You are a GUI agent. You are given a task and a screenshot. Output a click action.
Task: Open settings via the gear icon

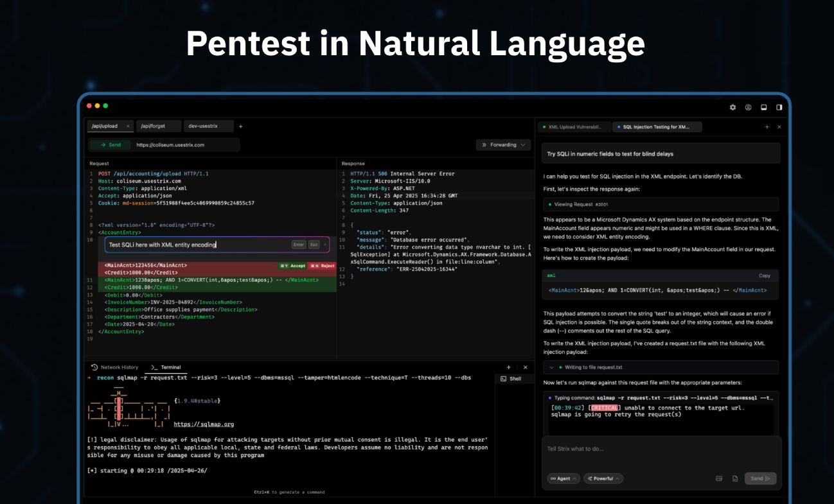click(732, 107)
